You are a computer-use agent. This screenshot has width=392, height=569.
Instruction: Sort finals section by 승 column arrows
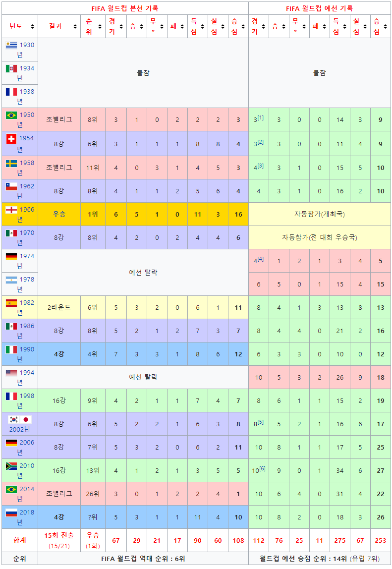(142, 26)
